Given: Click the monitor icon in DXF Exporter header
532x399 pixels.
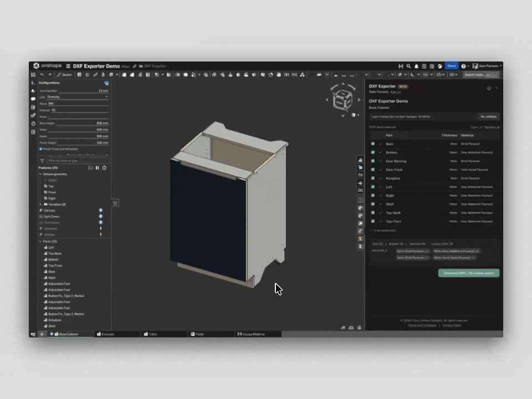Looking at the screenshot, I should 489,88.
